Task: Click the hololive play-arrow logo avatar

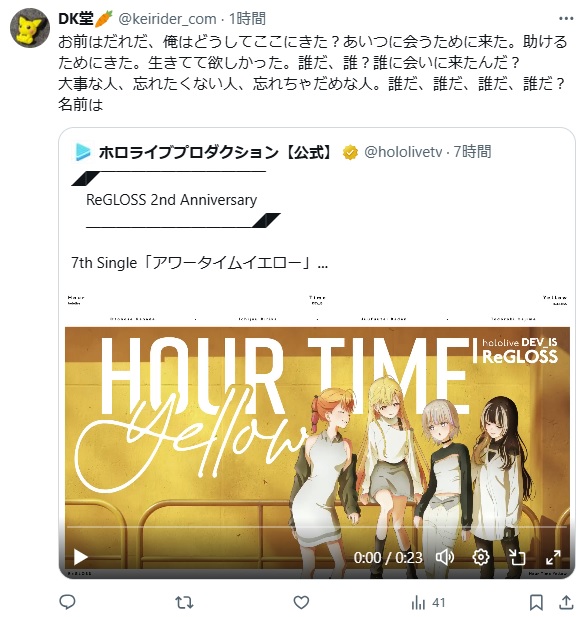Action: [x=83, y=152]
